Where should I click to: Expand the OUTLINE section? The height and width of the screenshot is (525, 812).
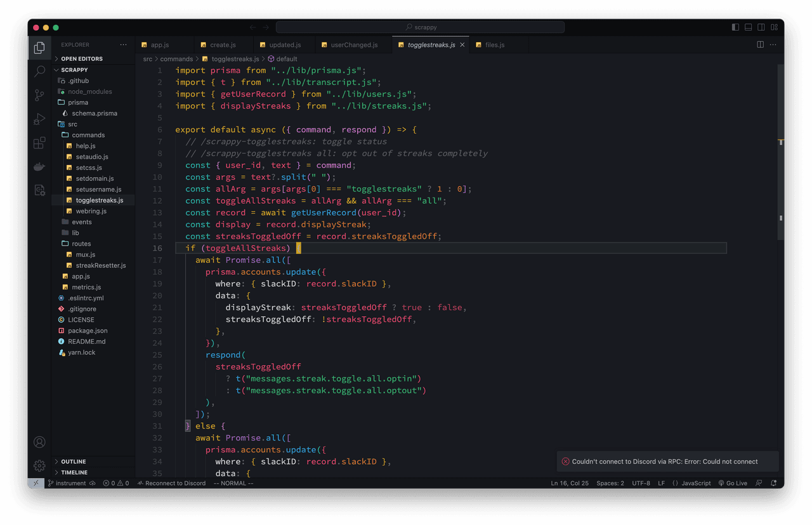(74, 462)
